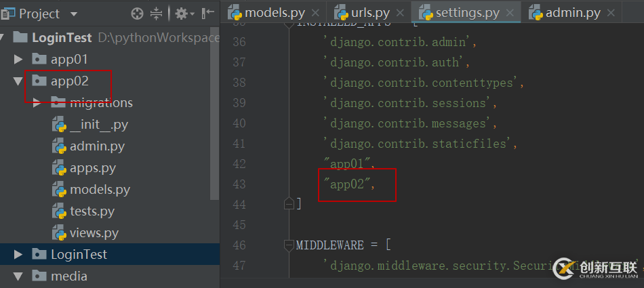This screenshot has width=644, height=288.
Task: Click the app02 folder icon
Action: pyautogui.click(x=39, y=81)
